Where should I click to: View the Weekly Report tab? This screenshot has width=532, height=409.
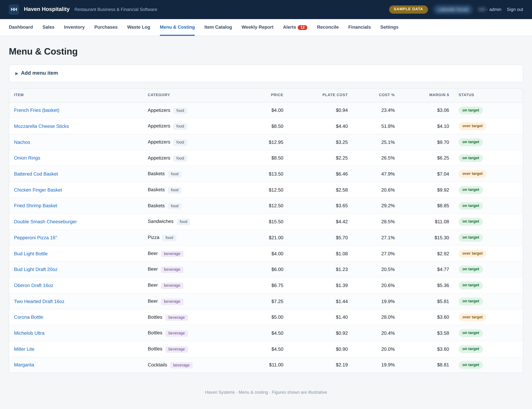[x=257, y=27]
